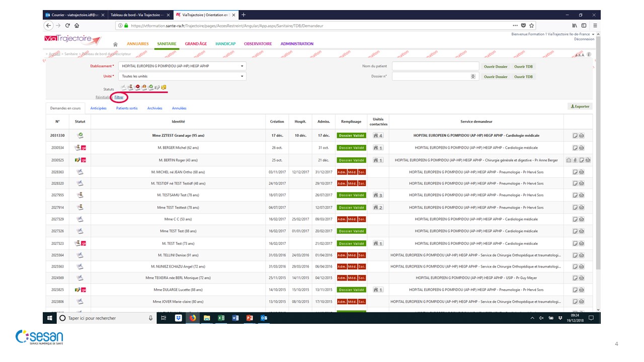
Task: Toggle the red refused status filter icon
Action: (x=137, y=87)
